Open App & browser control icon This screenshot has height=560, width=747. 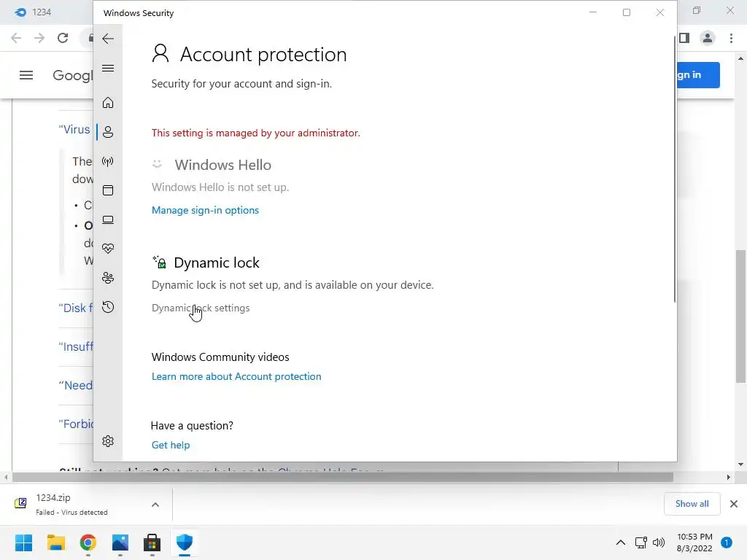tap(108, 190)
